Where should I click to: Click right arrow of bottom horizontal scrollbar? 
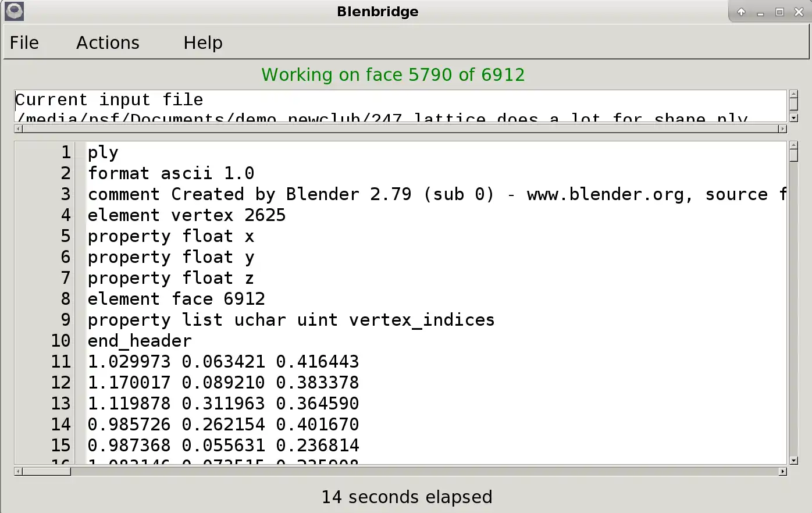click(782, 471)
